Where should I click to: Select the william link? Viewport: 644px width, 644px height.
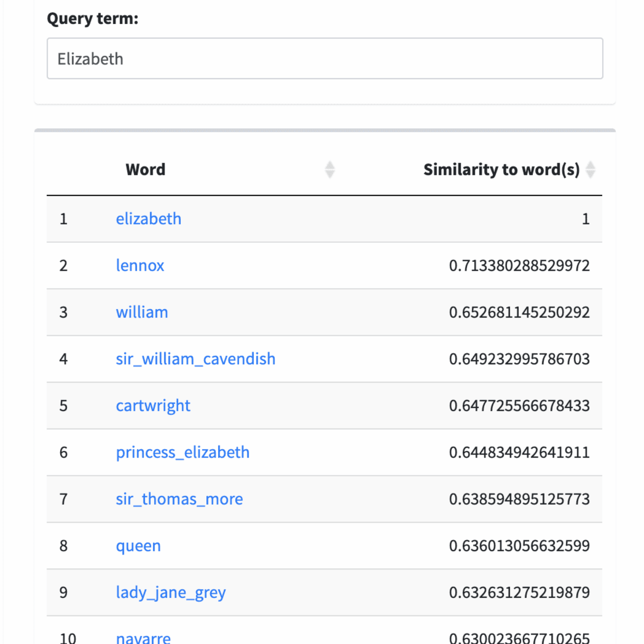(142, 312)
